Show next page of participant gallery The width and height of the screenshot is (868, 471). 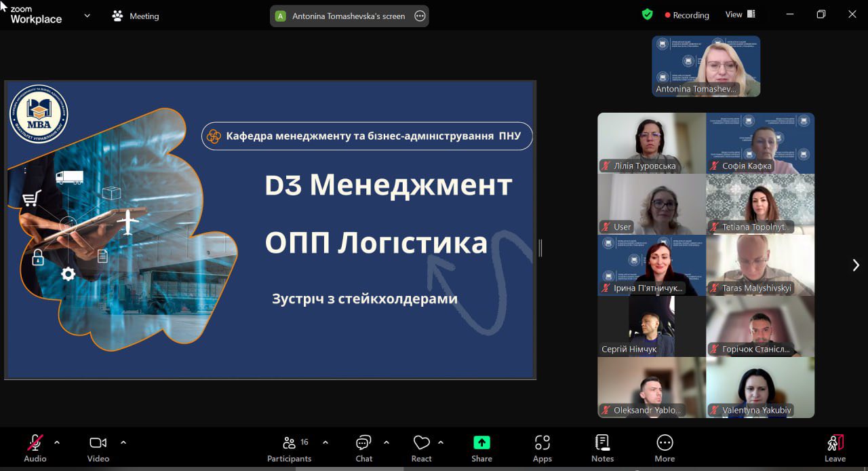point(855,265)
